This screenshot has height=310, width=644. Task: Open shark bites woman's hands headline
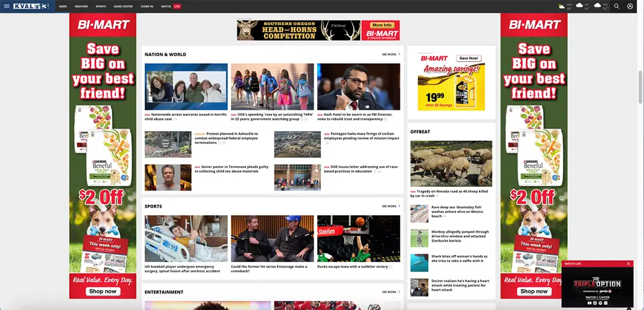pyautogui.click(x=459, y=259)
